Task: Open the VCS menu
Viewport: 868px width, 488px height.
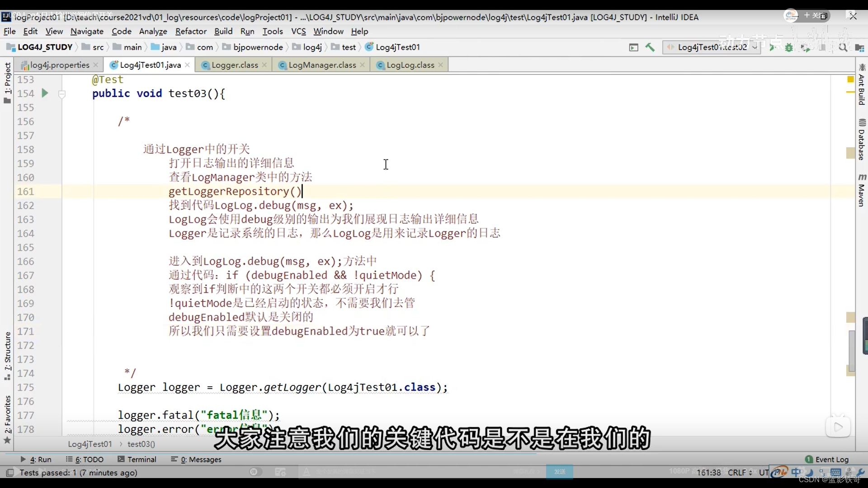Action: [x=298, y=31]
